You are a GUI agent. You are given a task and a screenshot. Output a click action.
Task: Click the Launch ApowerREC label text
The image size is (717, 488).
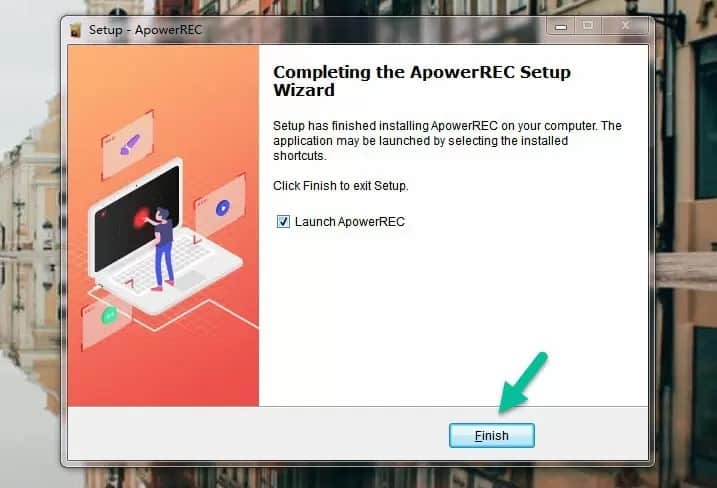pos(350,222)
